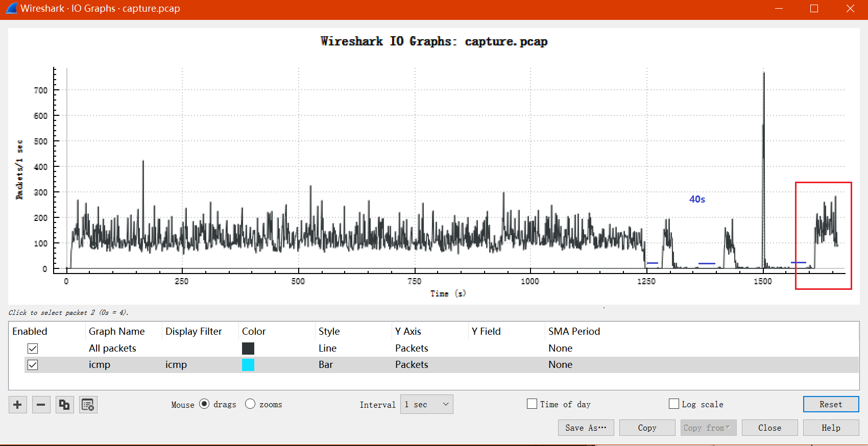This screenshot has height=446, width=868.
Task: Open the Copy from dropdown
Action: [x=708, y=428]
